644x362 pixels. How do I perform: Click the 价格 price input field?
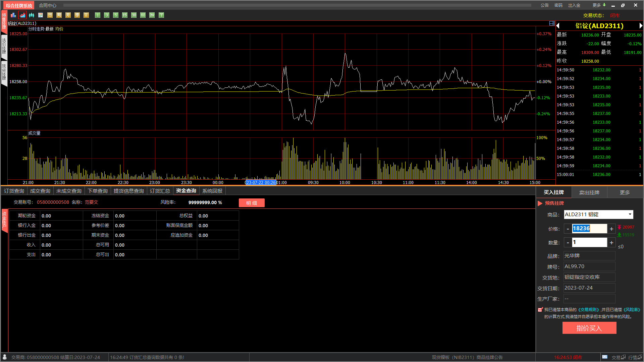(589, 229)
